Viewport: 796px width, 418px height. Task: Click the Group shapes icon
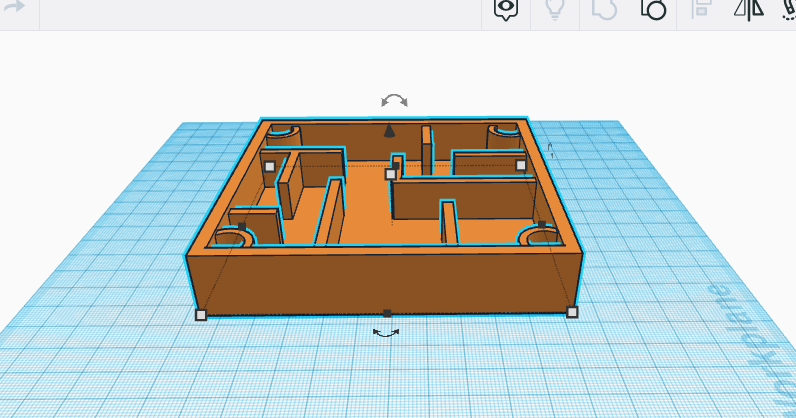(x=604, y=9)
